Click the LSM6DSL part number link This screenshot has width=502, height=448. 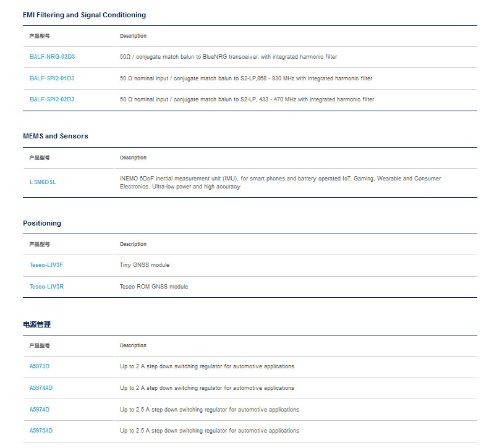point(43,182)
